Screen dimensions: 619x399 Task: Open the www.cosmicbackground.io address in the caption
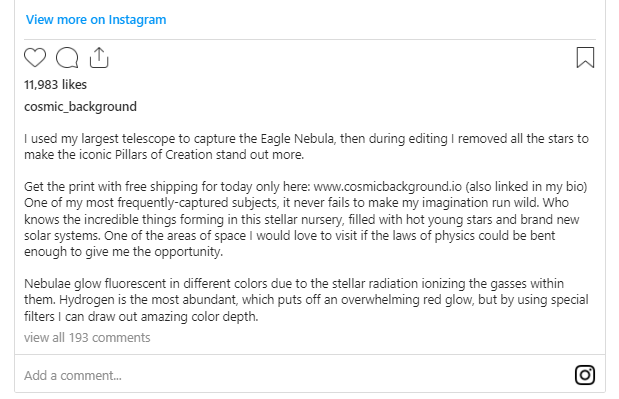tap(387, 186)
